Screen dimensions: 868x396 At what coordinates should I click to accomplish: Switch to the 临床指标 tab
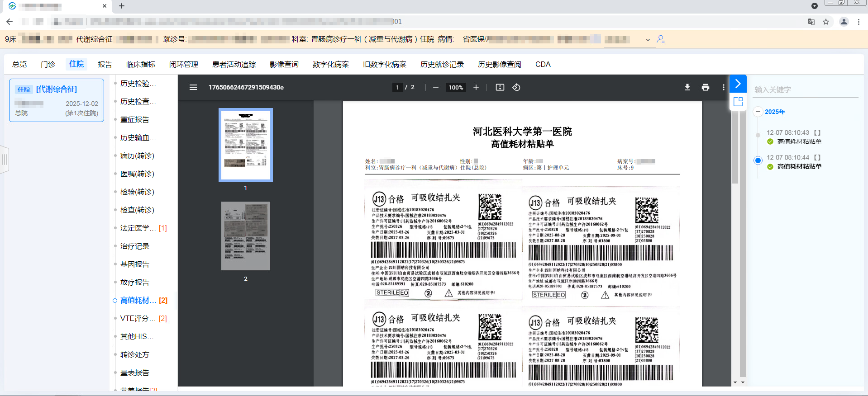click(x=140, y=64)
